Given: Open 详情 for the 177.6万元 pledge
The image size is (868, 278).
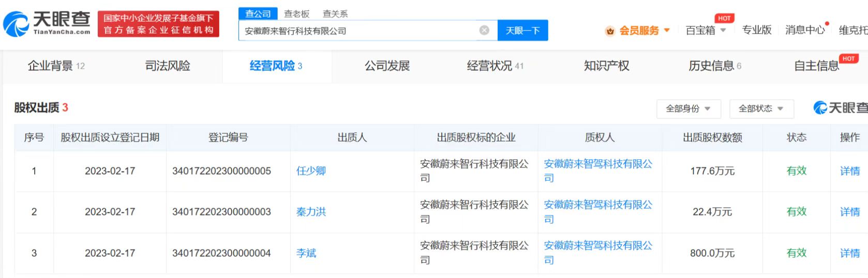Looking at the screenshot, I should (x=849, y=171).
